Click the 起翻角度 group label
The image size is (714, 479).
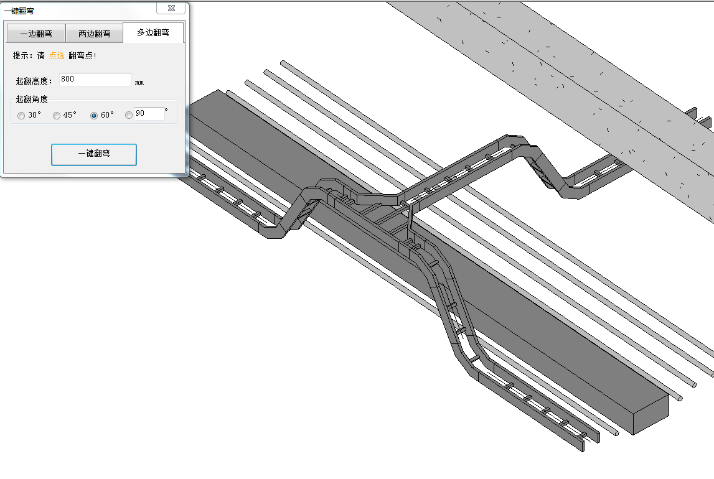pyautogui.click(x=31, y=99)
